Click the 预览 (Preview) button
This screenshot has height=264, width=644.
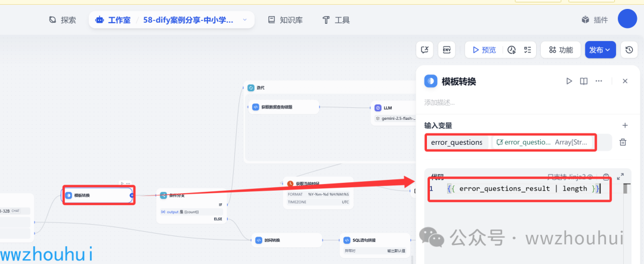tap(484, 49)
